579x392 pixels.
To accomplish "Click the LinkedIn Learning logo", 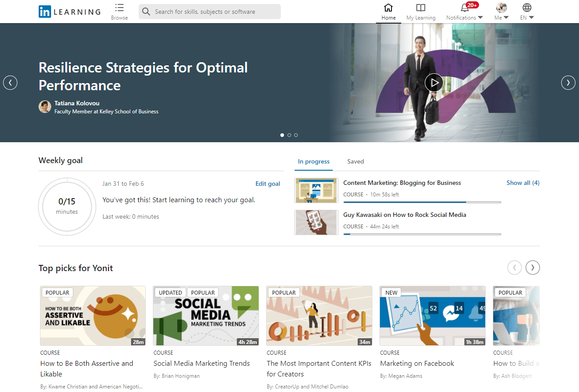I will coord(70,12).
